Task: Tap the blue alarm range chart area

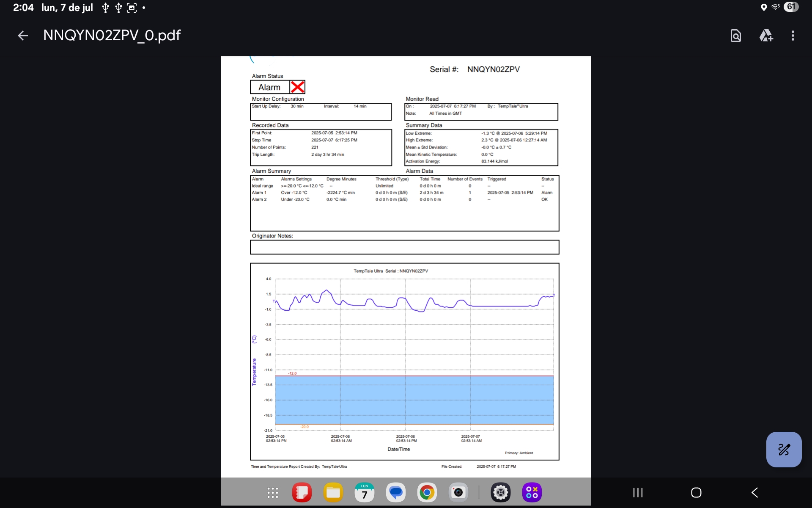Action: click(414, 400)
